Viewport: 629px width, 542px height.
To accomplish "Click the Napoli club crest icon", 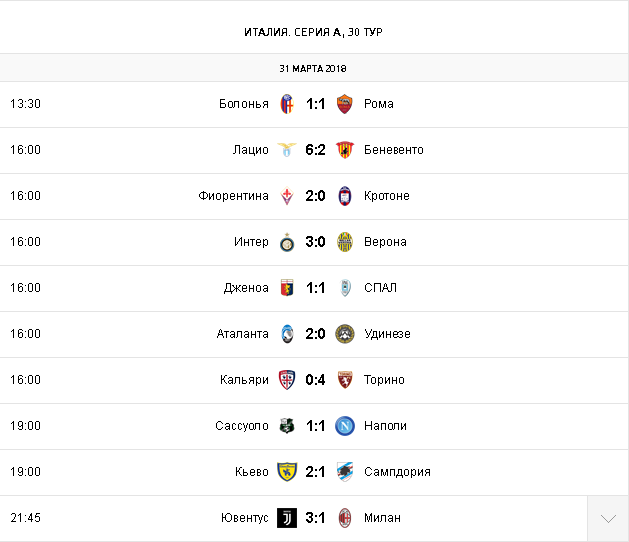I will (x=345, y=426).
